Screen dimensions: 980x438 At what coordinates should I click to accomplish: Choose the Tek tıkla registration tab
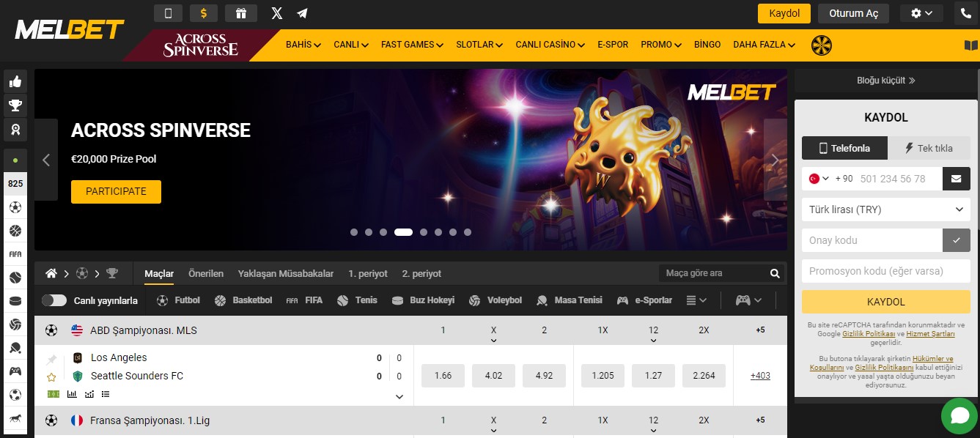pos(929,148)
